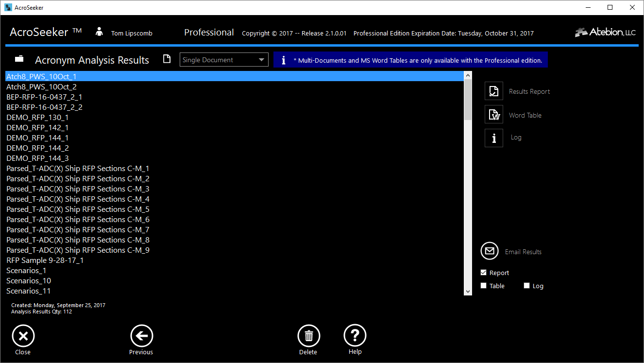The width and height of the screenshot is (644, 363).
Task: Open the Results Report icon
Action: 494,91
